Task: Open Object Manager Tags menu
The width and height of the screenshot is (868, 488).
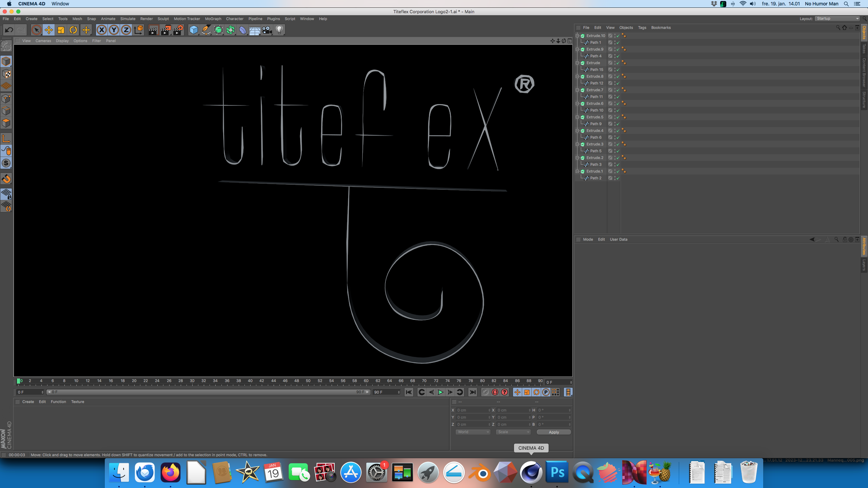Action: click(642, 27)
